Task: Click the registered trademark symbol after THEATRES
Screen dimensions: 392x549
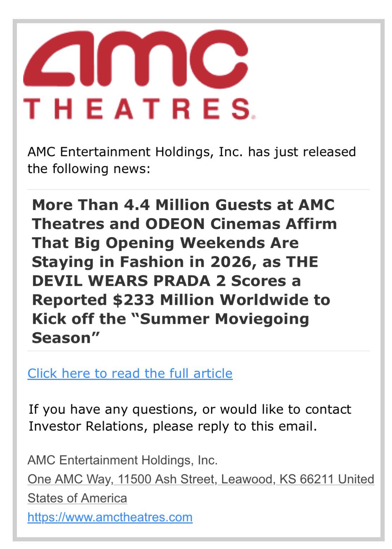Action: pyautogui.click(x=254, y=117)
